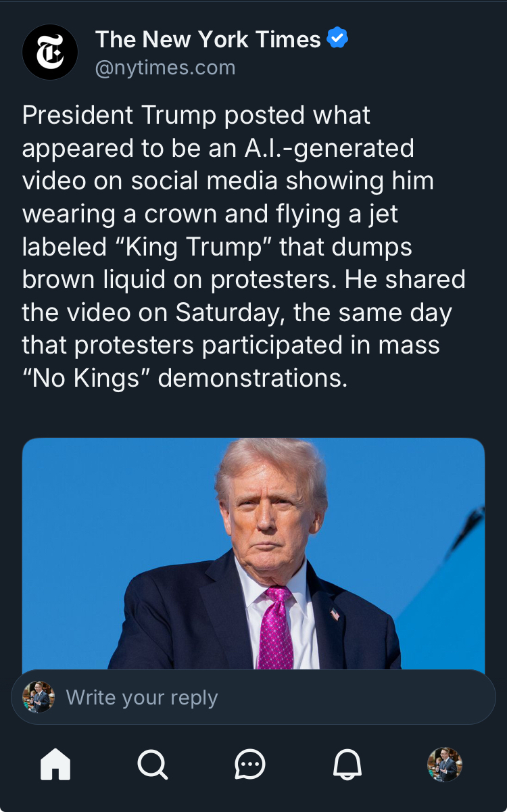Image resolution: width=507 pixels, height=812 pixels.
Task: Open the @nytimes.com handle
Action: [x=166, y=68]
